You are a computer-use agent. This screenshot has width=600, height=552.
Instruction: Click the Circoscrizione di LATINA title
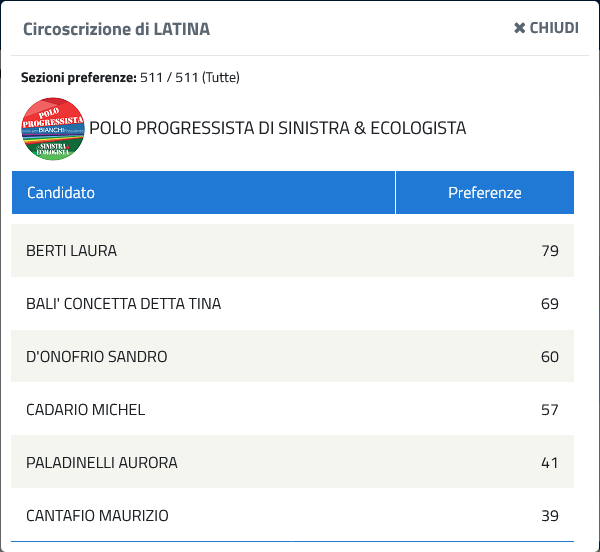pos(116,29)
